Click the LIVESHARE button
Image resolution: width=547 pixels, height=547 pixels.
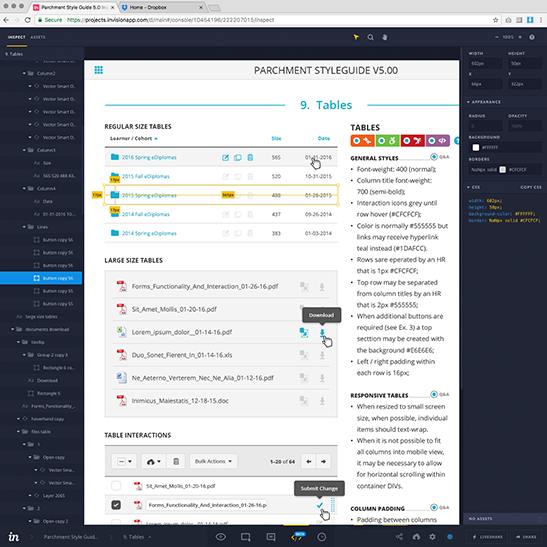pyautogui.click(x=487, y=537)
